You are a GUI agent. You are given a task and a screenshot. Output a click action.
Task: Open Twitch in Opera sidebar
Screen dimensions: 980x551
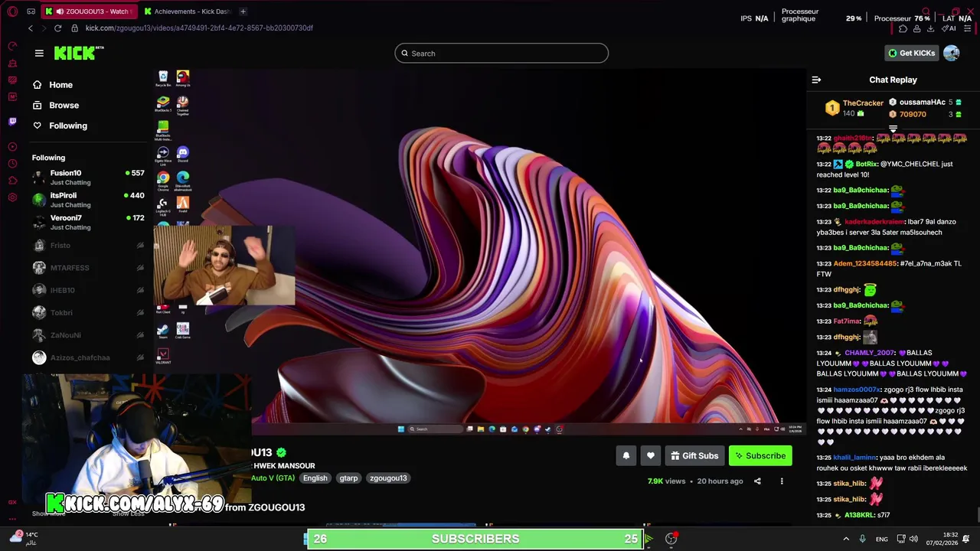pos(12,121)
